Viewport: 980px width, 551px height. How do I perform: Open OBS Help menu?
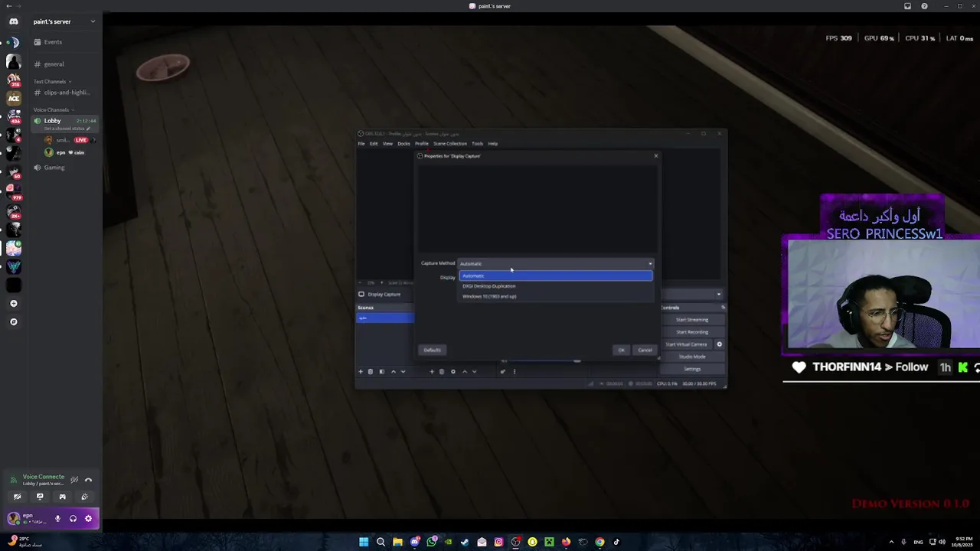(x=493, y=144)
